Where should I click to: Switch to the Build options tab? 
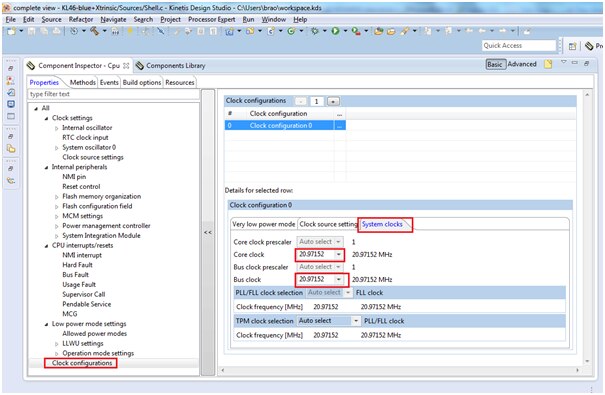tap(142, 83)
